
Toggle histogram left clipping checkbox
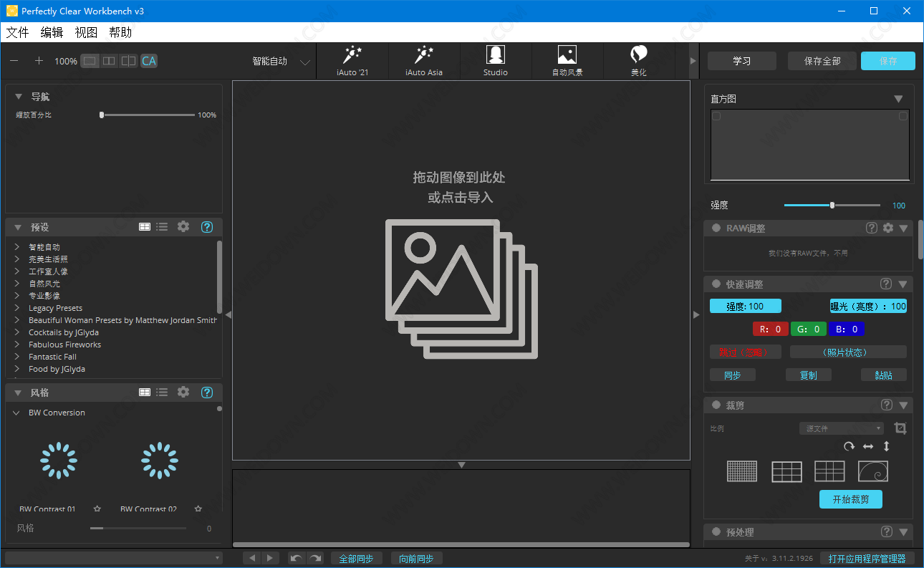pos(716,116)
